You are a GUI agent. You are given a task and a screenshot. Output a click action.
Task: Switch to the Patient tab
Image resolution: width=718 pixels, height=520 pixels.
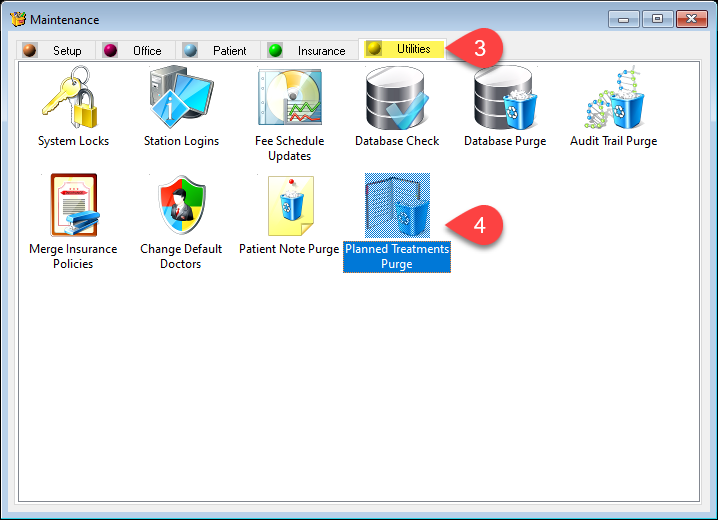tap(218, 50)
